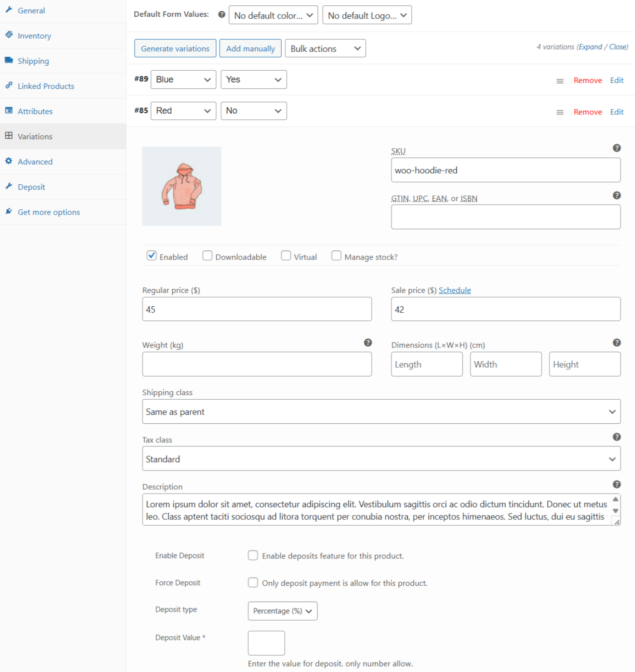
Task: Select the Shipping truck icon
Action: coord(9,60)
